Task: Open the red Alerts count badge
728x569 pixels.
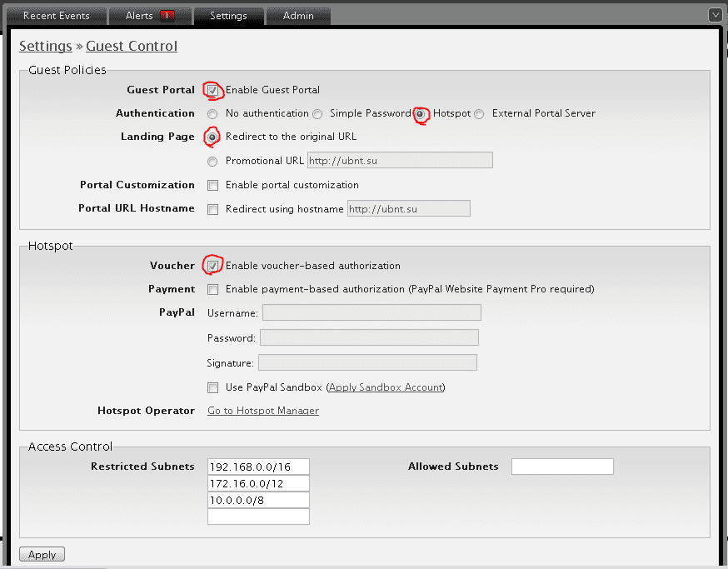Action: coord(167,16)
